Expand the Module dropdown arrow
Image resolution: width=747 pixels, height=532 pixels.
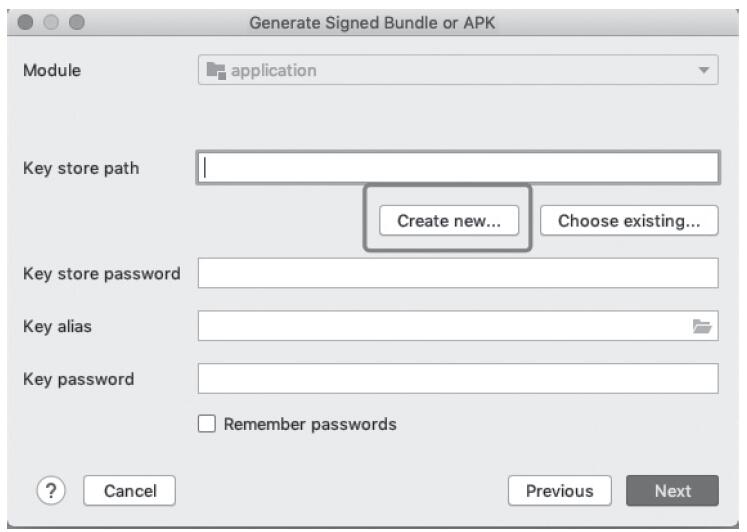click(x=702, y=71)
